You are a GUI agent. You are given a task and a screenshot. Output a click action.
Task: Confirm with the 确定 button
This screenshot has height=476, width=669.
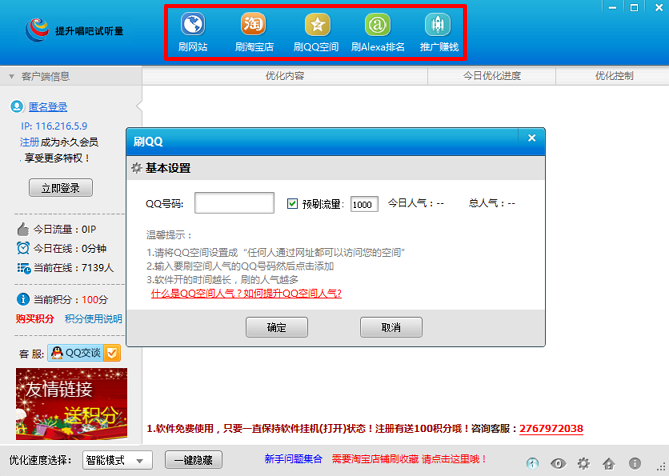pos(276,328)
